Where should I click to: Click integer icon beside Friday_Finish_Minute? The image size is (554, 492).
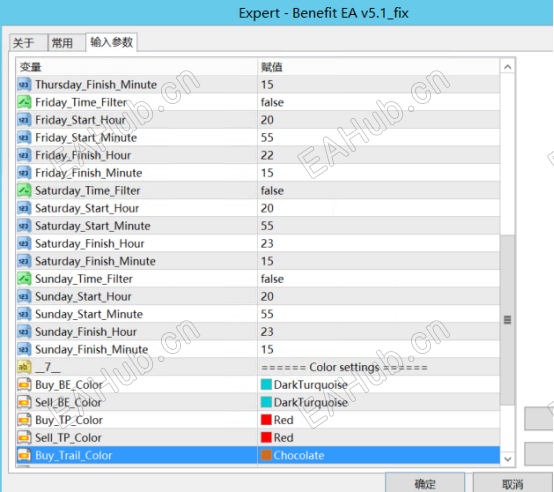coord(24,173)
